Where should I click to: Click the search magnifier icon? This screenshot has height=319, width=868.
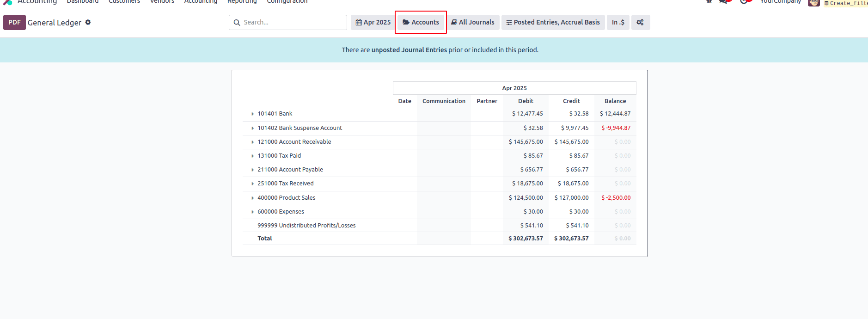(x=237, y=22)
